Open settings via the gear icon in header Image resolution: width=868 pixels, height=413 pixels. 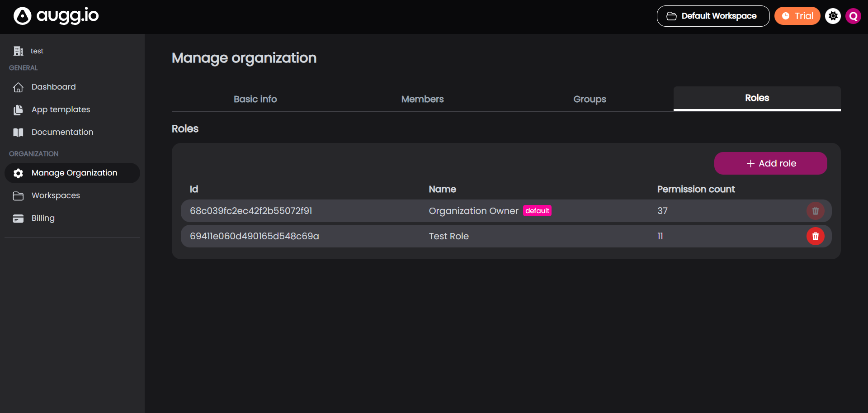[833, 16]
